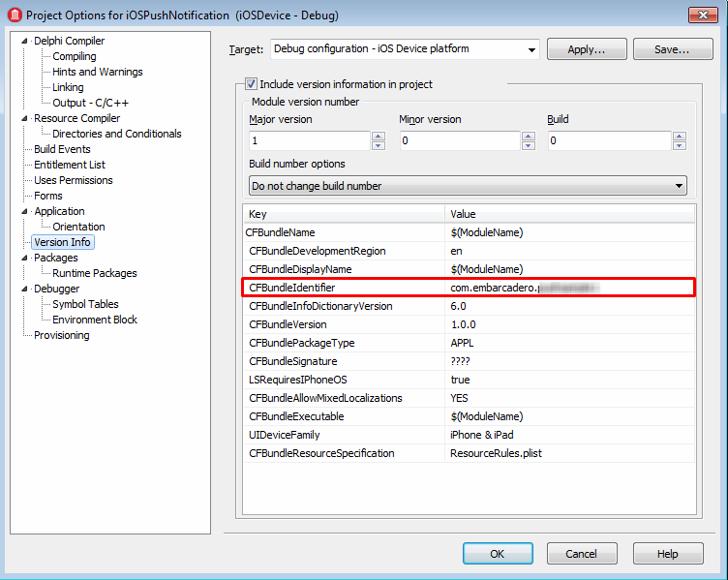Image resolution: width=728 pixels, height=580 pixels.
Task: Click the ResourceRules.plist value cell
Action: coord(569,453)
